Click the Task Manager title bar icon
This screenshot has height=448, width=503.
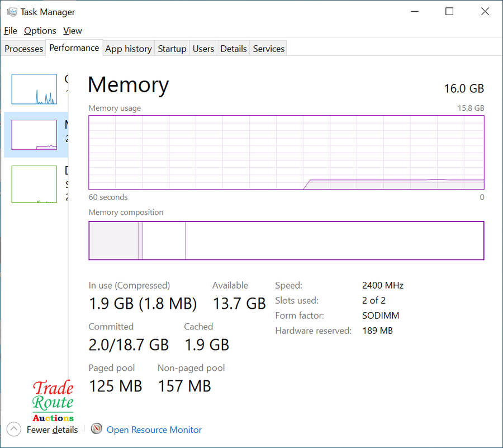[x=12, y=12]
